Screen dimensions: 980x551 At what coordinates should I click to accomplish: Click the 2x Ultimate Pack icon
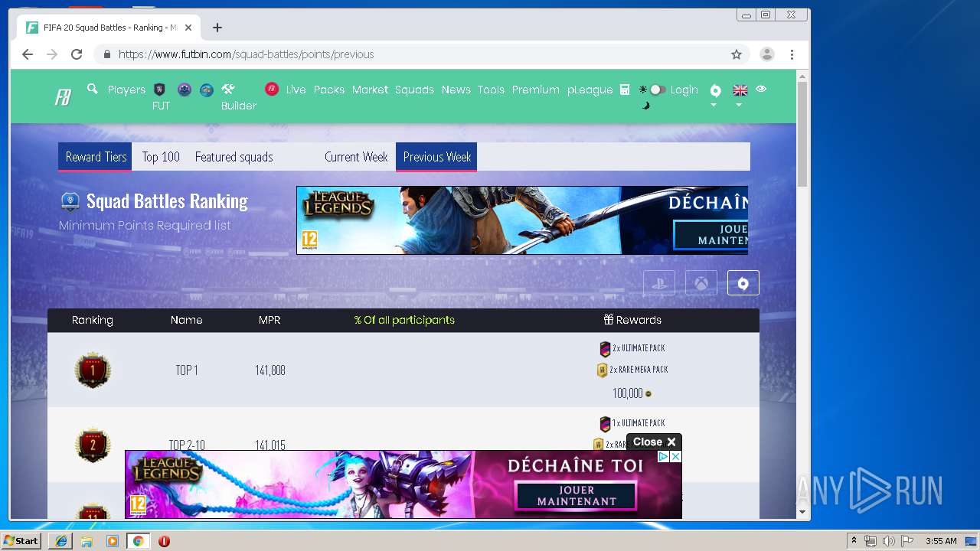coord(605,349)
